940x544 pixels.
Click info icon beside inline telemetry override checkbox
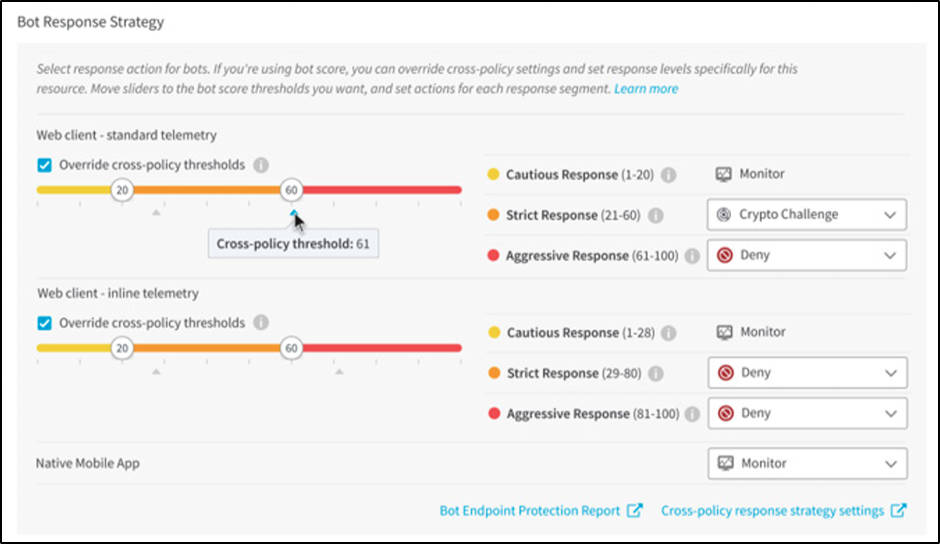261,323
